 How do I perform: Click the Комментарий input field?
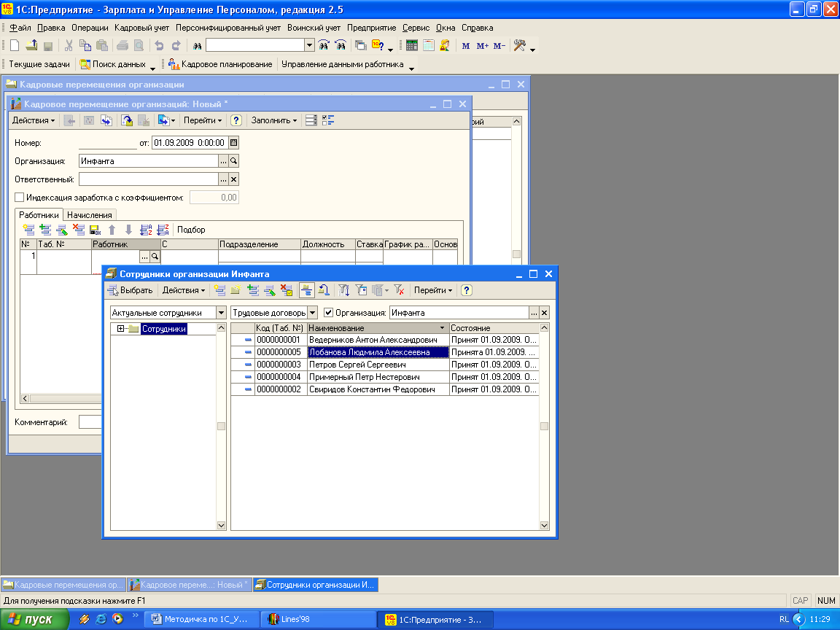90,422
